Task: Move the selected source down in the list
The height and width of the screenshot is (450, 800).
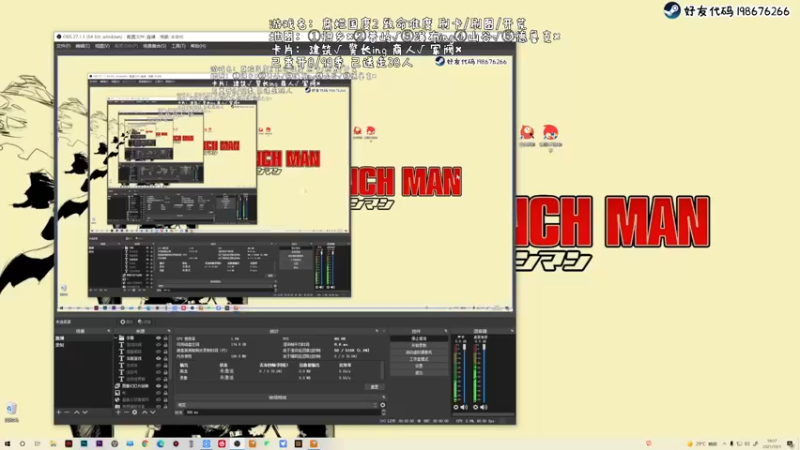Action: coord(153,412)
